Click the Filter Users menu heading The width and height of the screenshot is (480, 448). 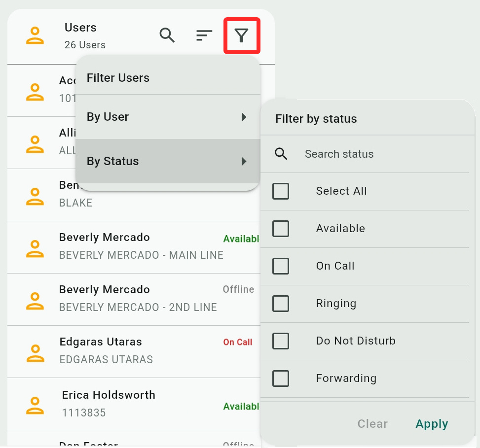tap(118, 78)
